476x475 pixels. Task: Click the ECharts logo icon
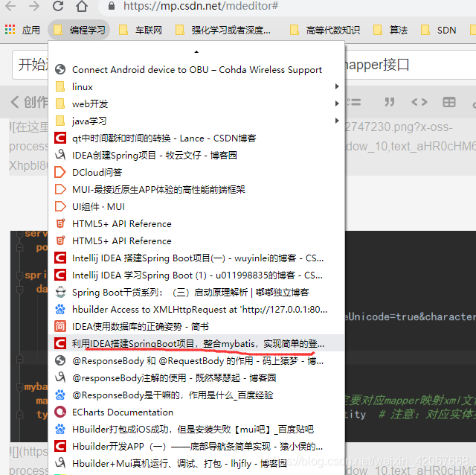[60, 412]
